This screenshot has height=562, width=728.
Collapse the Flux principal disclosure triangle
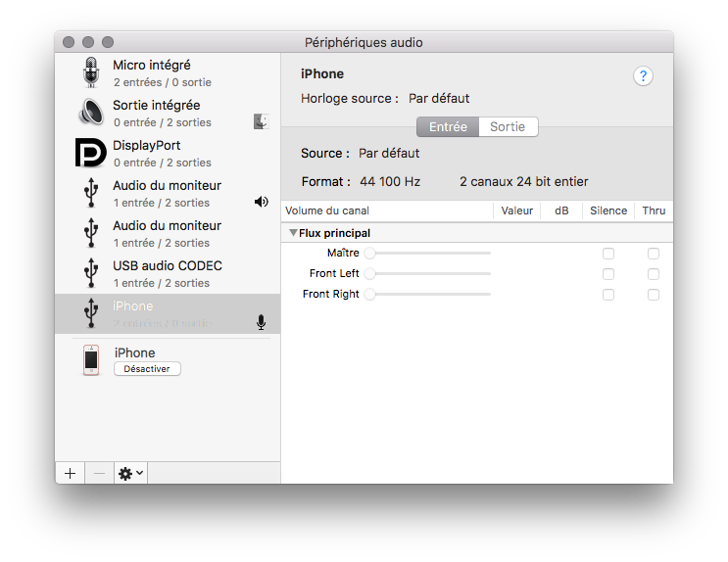293,232
